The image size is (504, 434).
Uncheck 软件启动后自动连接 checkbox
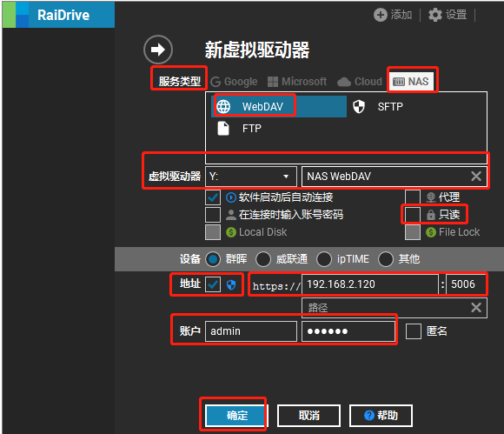coord(213,197)
